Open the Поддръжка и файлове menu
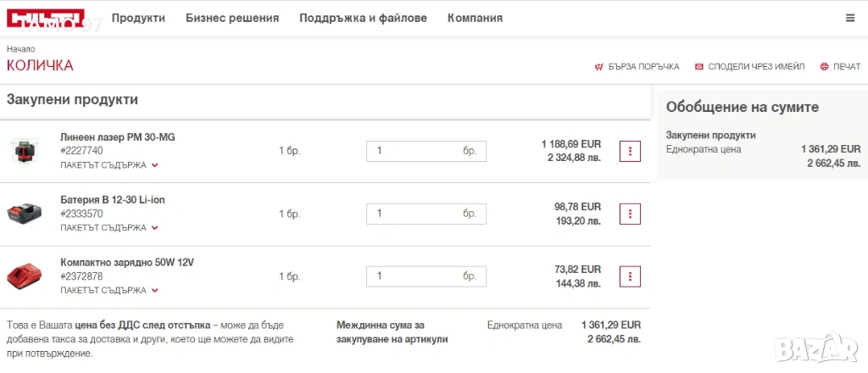The image size is (868, 373). (x=363, y=18)
